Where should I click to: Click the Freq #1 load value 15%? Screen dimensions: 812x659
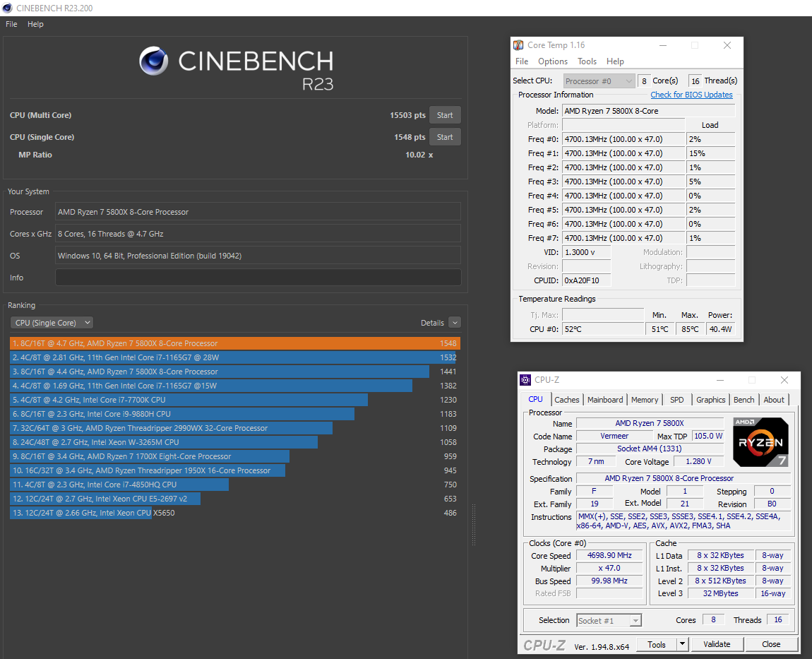point(710,153)
